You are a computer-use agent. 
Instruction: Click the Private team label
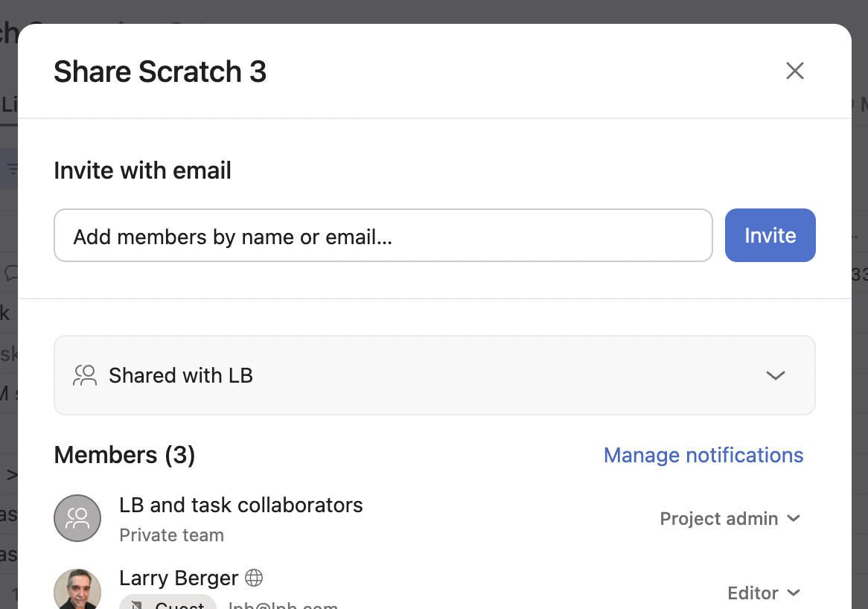(x=171, y=535)
